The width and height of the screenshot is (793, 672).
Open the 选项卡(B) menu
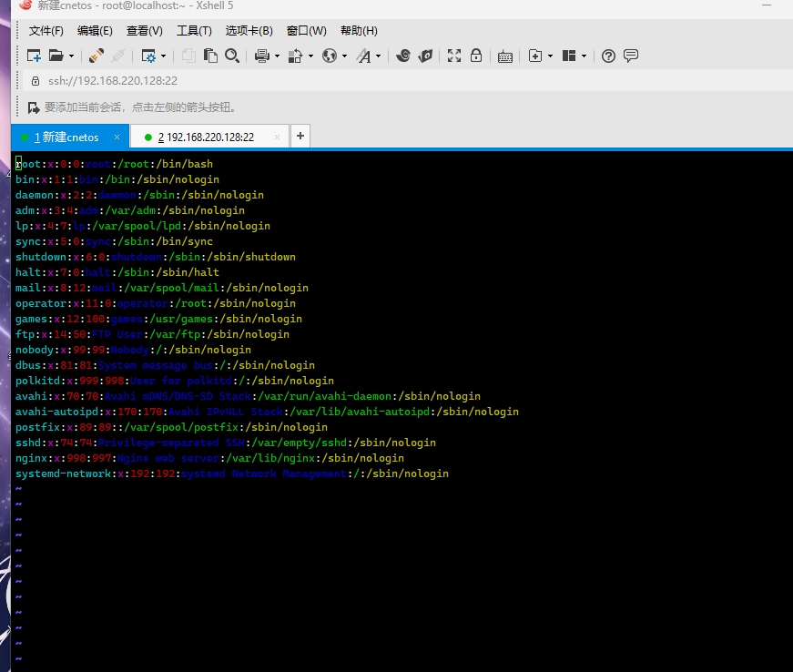pos(249,31)
